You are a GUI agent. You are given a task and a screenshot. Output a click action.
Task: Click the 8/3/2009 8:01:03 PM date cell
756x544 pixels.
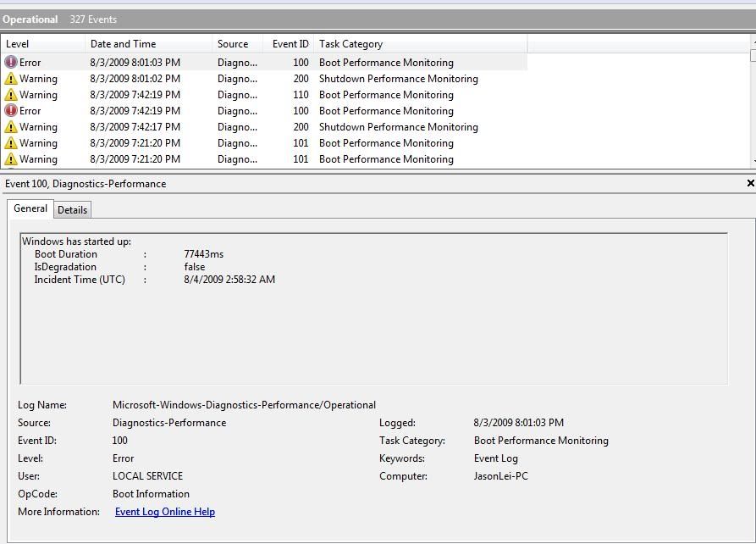tap(135, 62)
